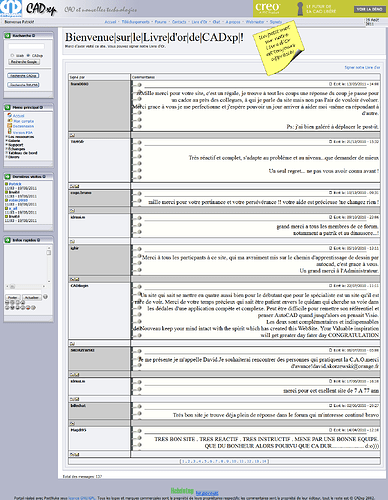Image resolution: width=388 pixels, height=500 pixels.
Task: Click the Actualiser button in Infos rapides
Action: (x=32, y=297)
